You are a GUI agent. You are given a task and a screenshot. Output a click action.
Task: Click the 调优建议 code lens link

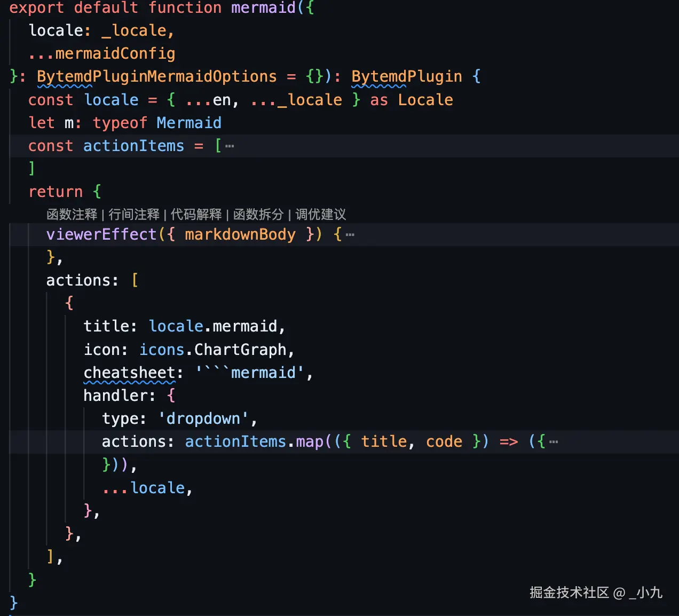pos(321,215)
